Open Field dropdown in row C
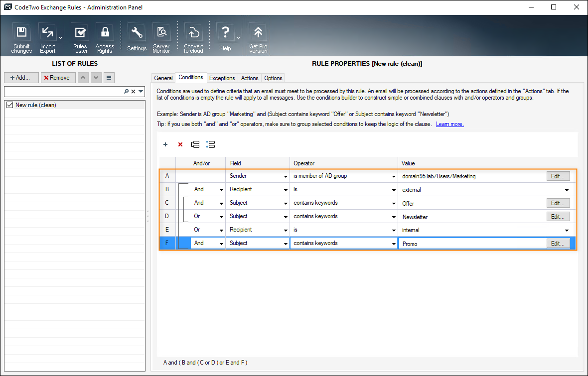Screen dimensions: 588x376 (286, 204)
